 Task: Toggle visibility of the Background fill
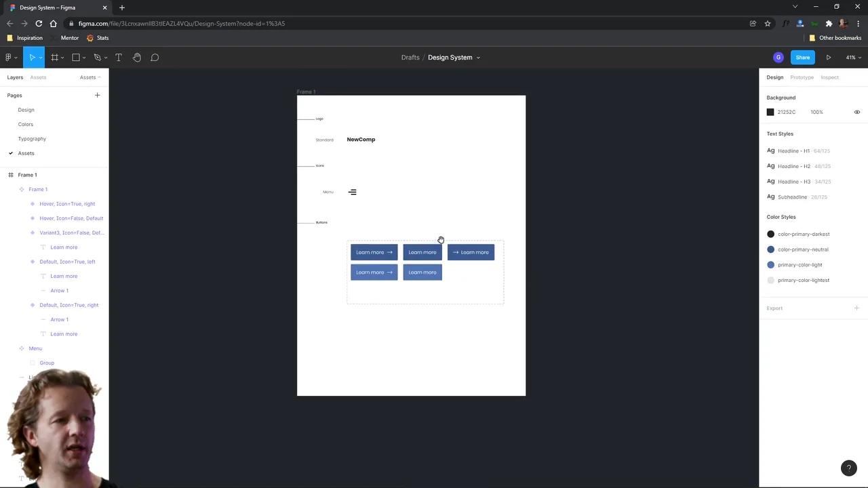point(856,112)
